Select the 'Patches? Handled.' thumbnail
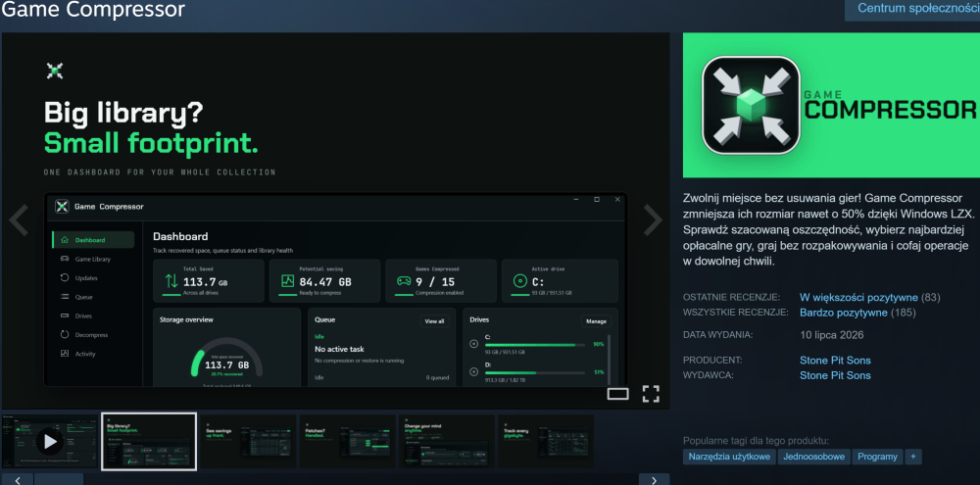This screenshot has width=980, height=485. tap(348, 441)
